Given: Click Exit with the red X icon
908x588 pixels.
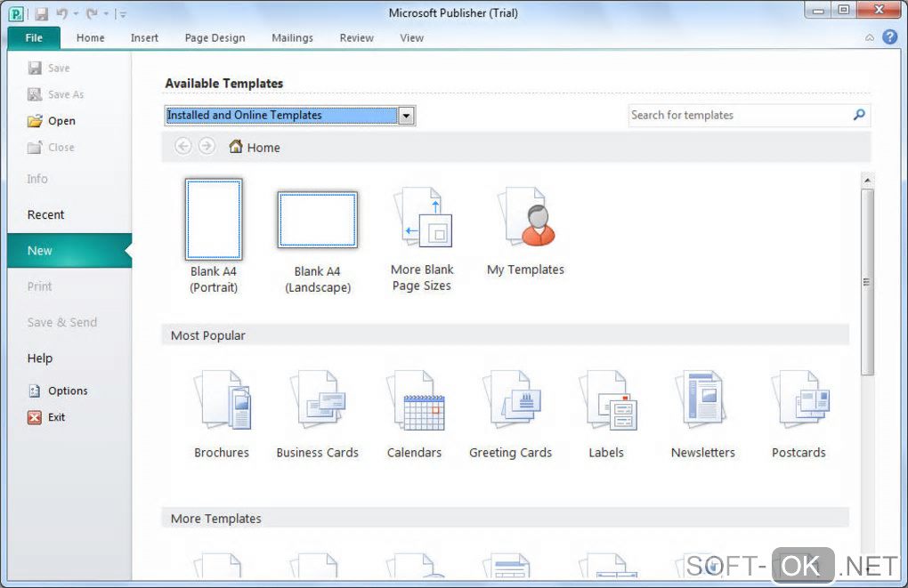Looking at the screenshot, I should [x=46, y=417].
